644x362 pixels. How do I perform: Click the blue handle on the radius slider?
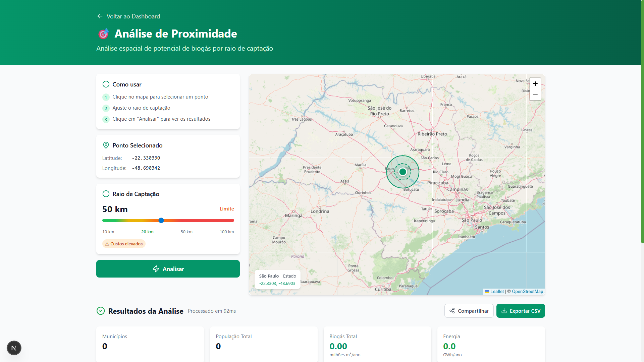[161, 220]
